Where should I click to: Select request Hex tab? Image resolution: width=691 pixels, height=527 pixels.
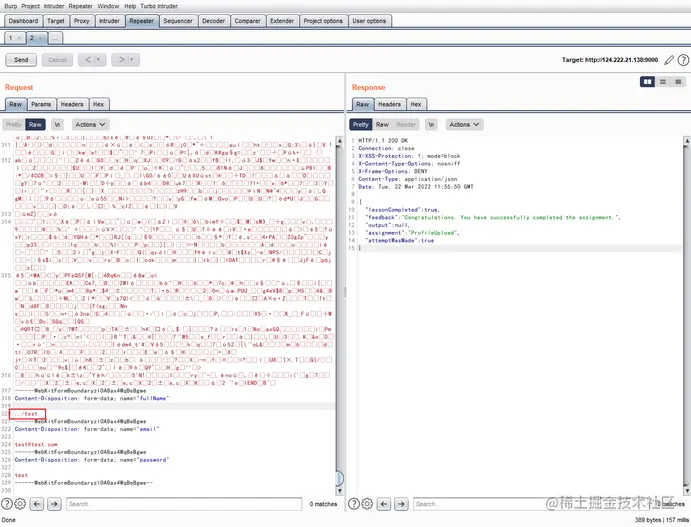tap(98, 104)
